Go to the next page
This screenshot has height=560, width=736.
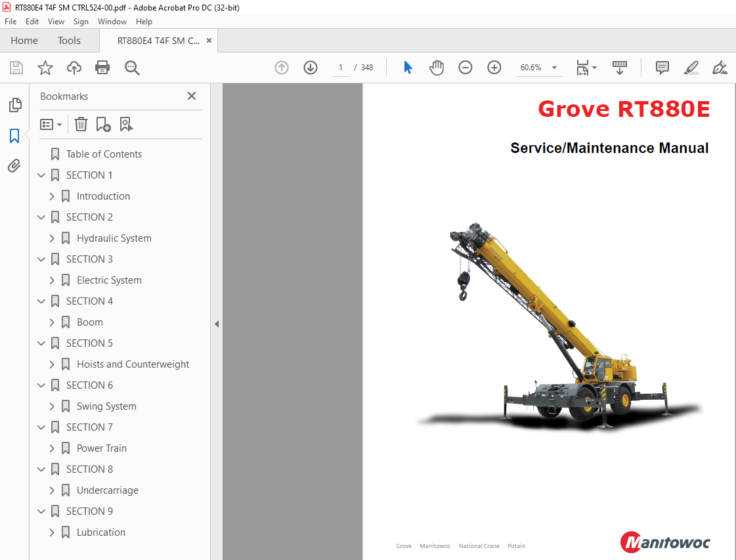pyautogui.click(x=310, y=67)
